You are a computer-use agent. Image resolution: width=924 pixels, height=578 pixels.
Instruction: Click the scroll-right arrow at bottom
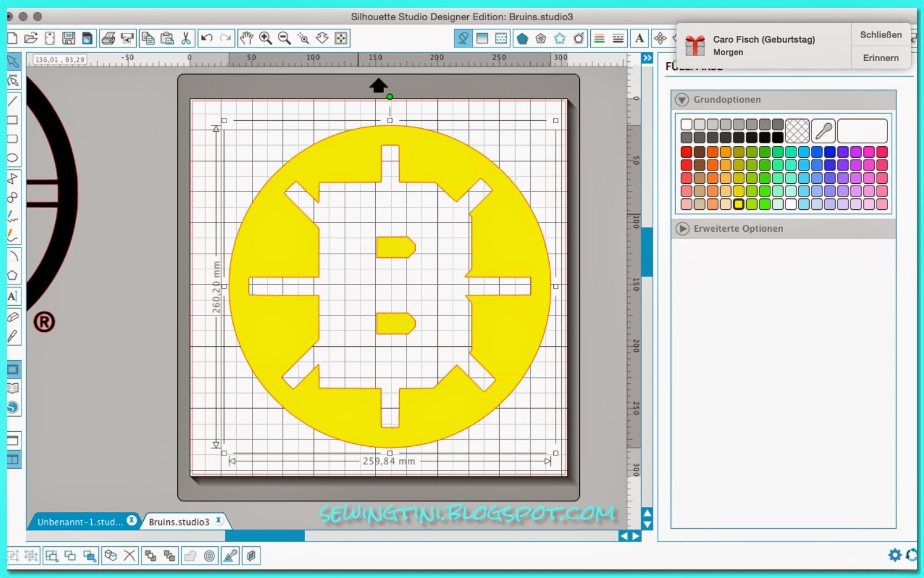point(636,536)
